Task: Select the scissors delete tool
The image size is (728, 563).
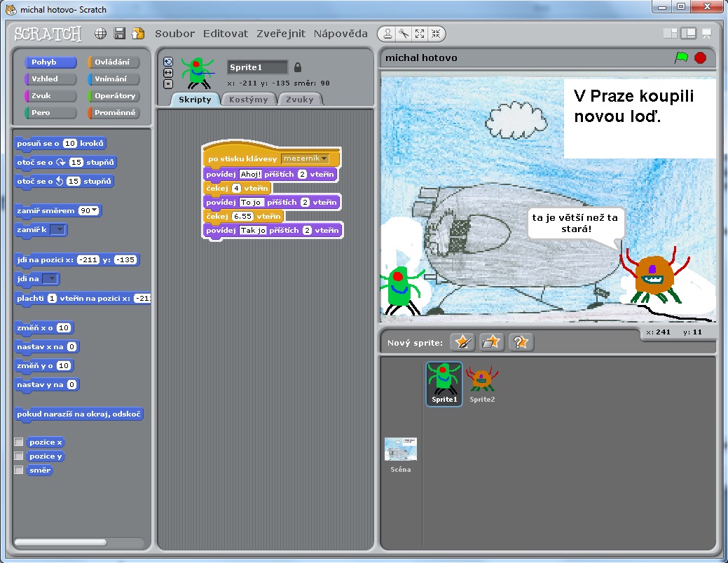Action: [404, 34]
